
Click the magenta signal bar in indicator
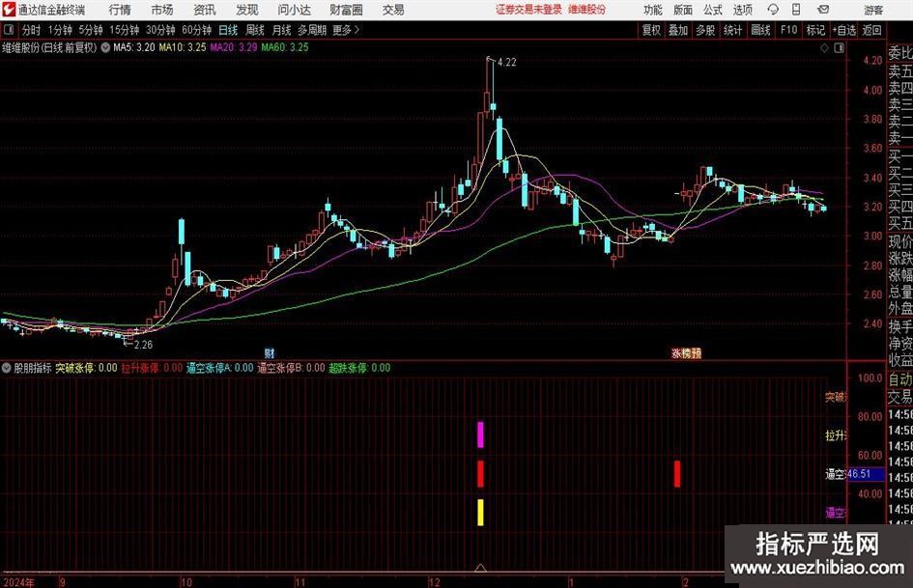(x=480, y=434)
